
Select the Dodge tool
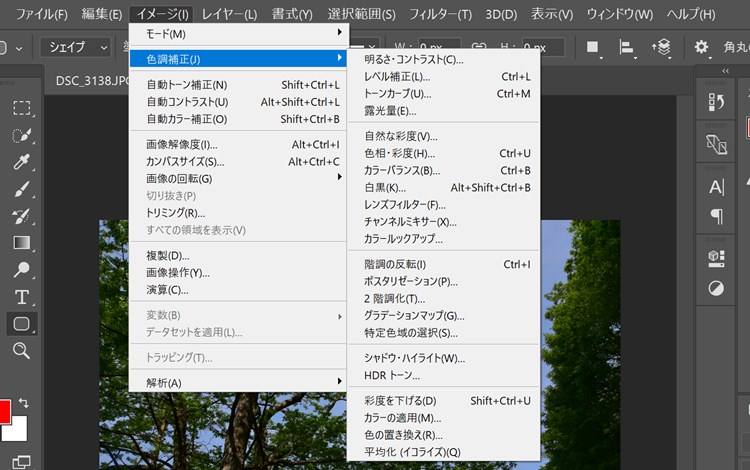pyautogui.click(x=22, y=270)
